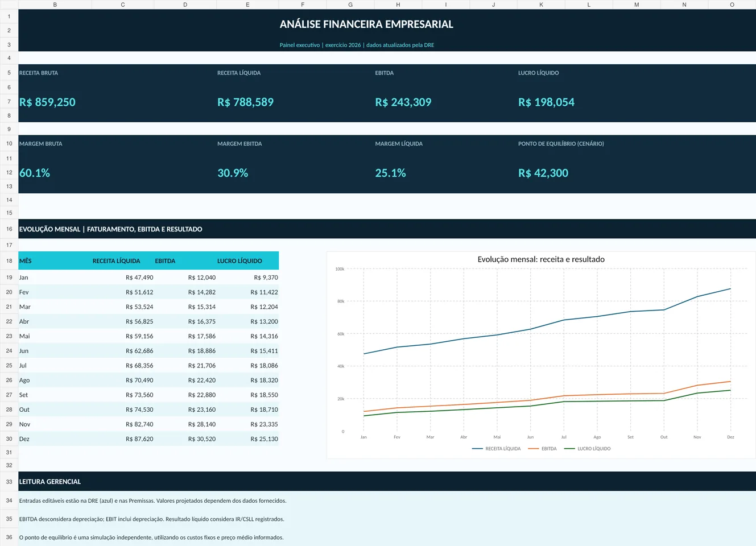Select the 'RECEITA LÍQUIDA' table header cell
This screenshot has height=546, width=756.
point(123,260)
